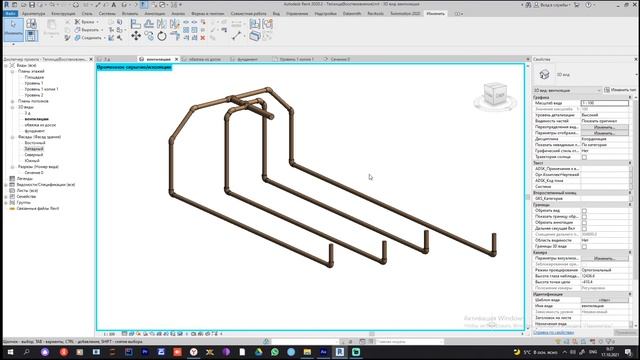
Task: Expand the Планы потолков tree node
Action: [12, 101]
